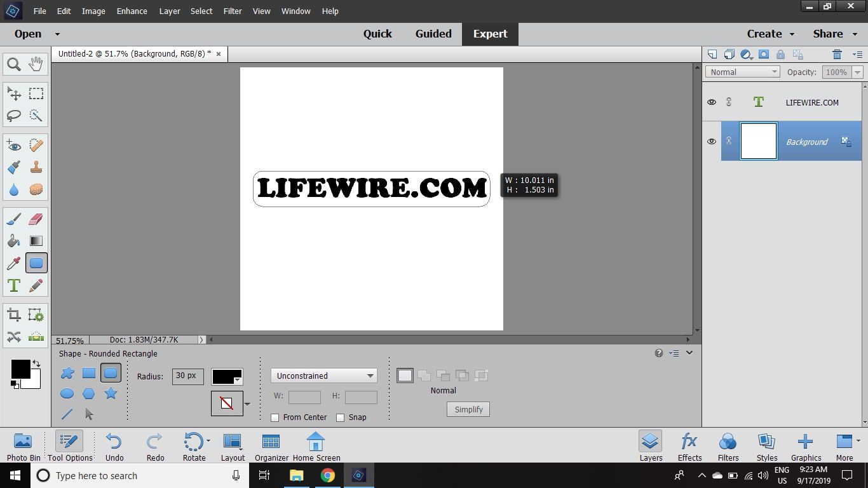Viewport: 868px width, 488px height.
Task: Select the Hand tool
Action: click(x=36, y=64)
